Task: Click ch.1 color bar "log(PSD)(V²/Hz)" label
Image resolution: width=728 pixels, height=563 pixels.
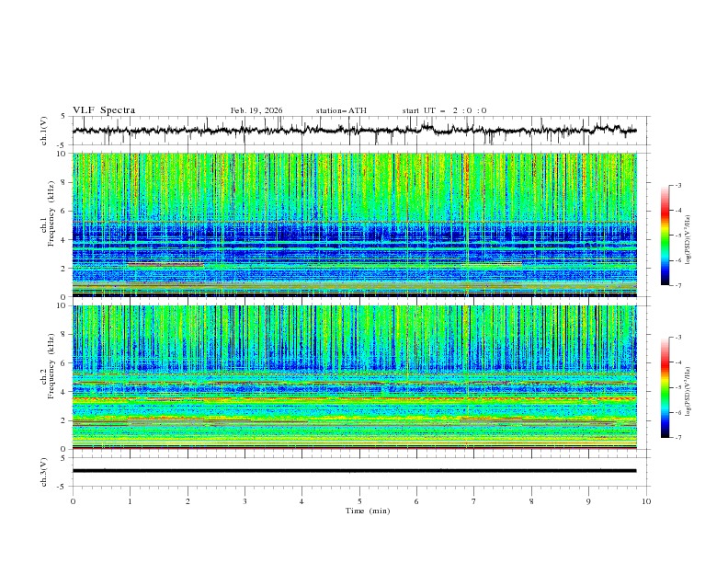Action: coord(688,240)
